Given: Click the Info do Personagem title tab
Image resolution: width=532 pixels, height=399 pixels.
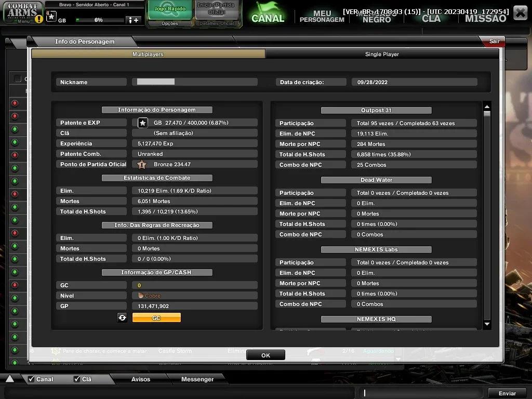Looking at the screenshot, I should click(x=85, y=42).
